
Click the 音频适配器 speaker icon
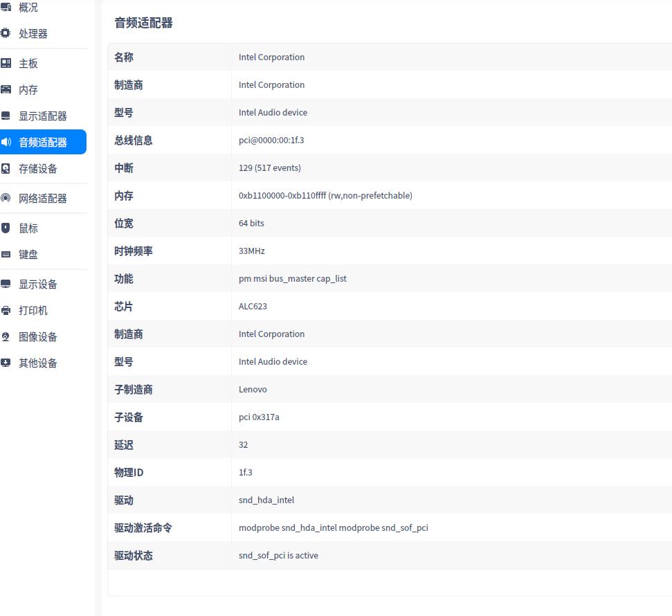point(6,142)
